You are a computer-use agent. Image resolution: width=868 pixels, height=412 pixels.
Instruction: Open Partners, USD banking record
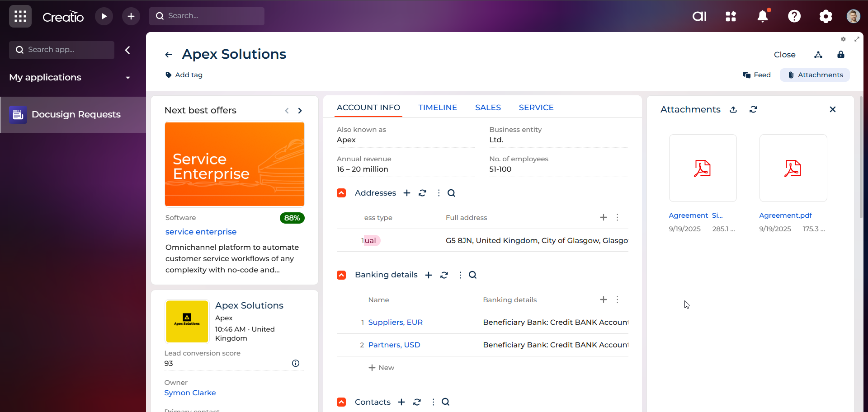tap(394, 345)
